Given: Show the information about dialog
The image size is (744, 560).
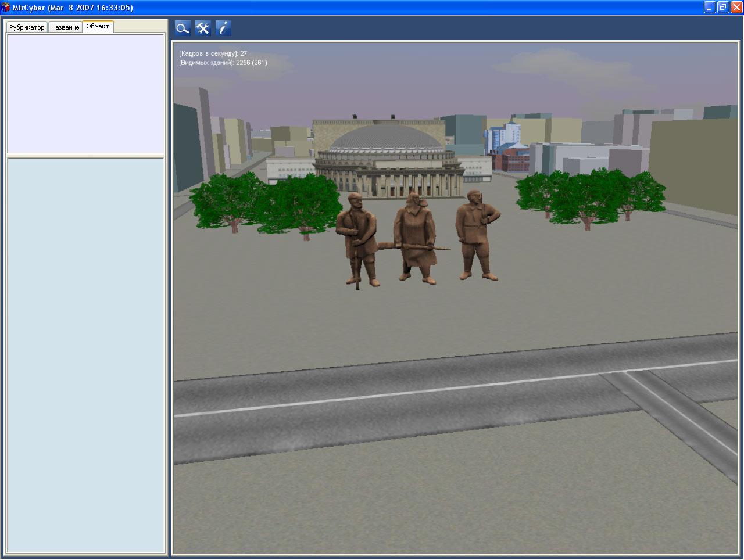Looking at the screenshot, I should [223, 28].
